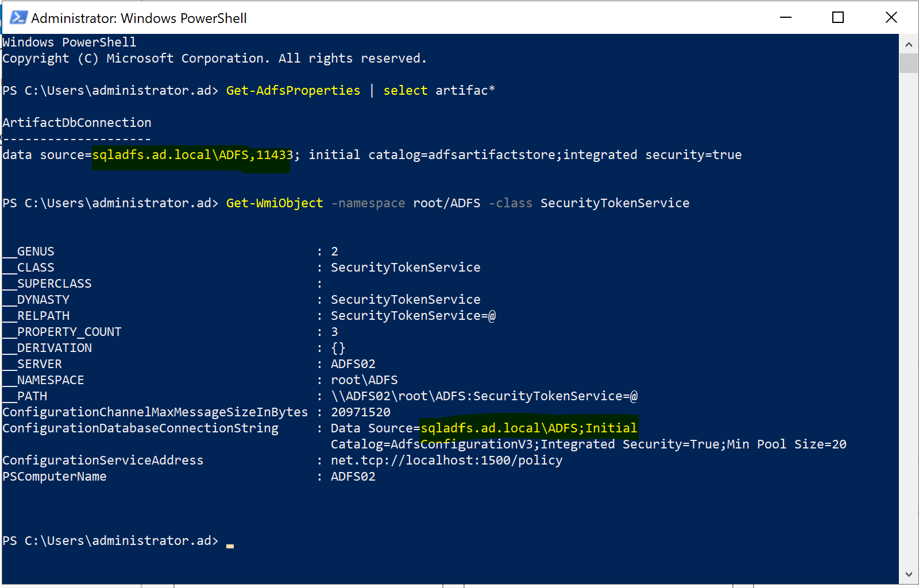Image resolution: width=919 pixels, height=588 pixels.
Task: Click 'integrated security=true' in artifact connection
Action: pos(652,155)
